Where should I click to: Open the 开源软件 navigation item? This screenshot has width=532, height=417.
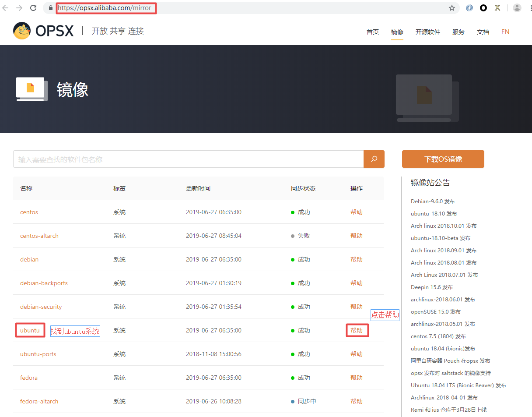428,32
